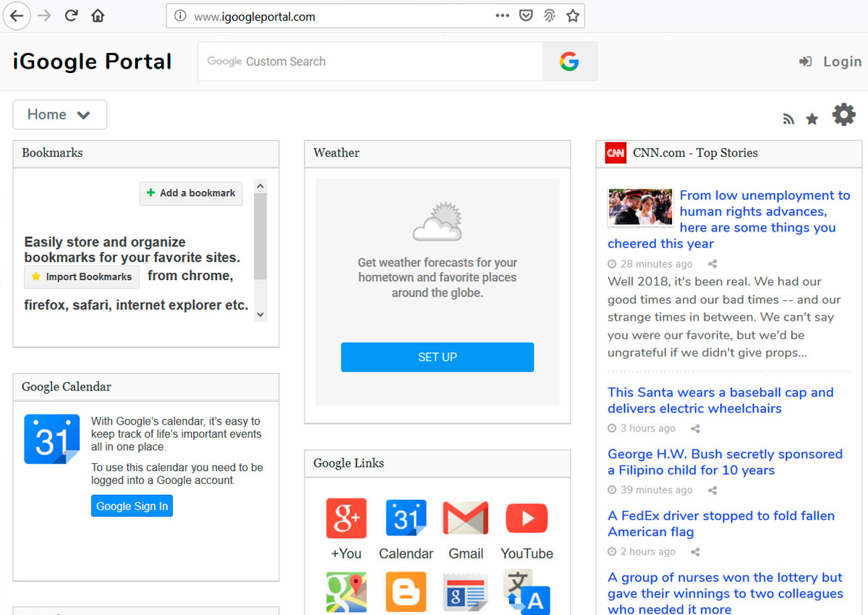Click the Google Sign In button
This screenshot has height=615, width=868.
pos(132,506)
